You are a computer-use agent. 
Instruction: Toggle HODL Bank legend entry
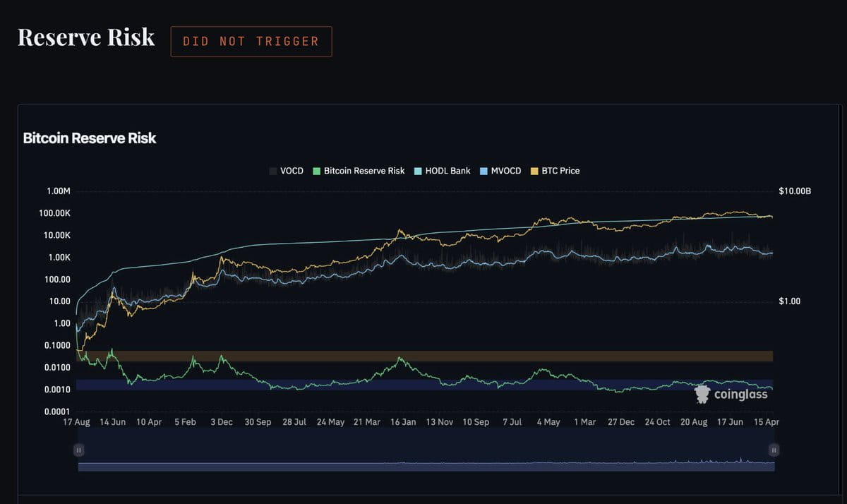(x=442, y=171)
